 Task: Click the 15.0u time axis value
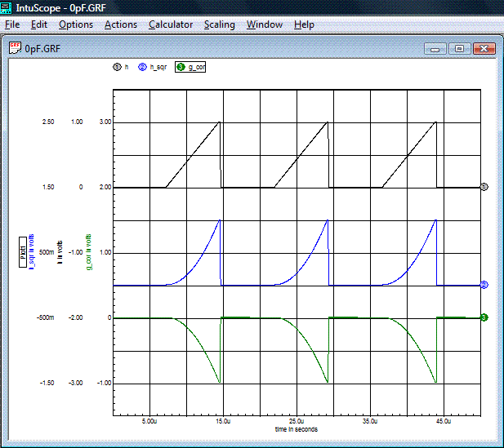[x=223, y=421]
